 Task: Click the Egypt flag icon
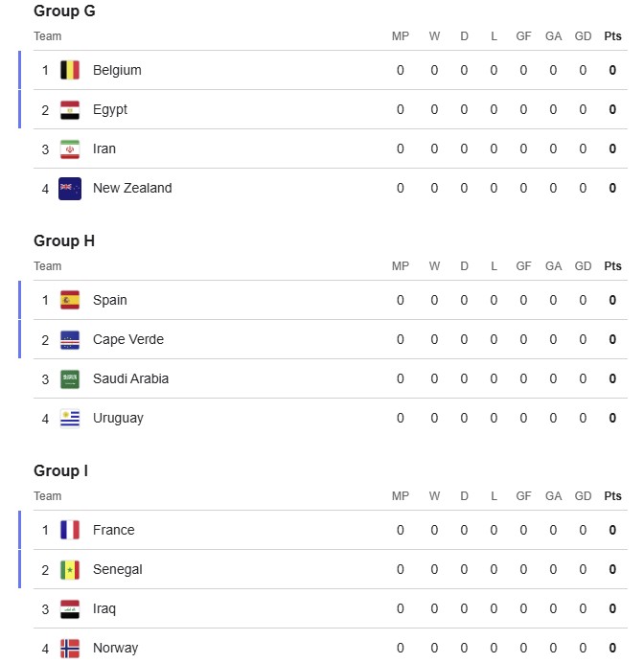[x=70, y=109]
